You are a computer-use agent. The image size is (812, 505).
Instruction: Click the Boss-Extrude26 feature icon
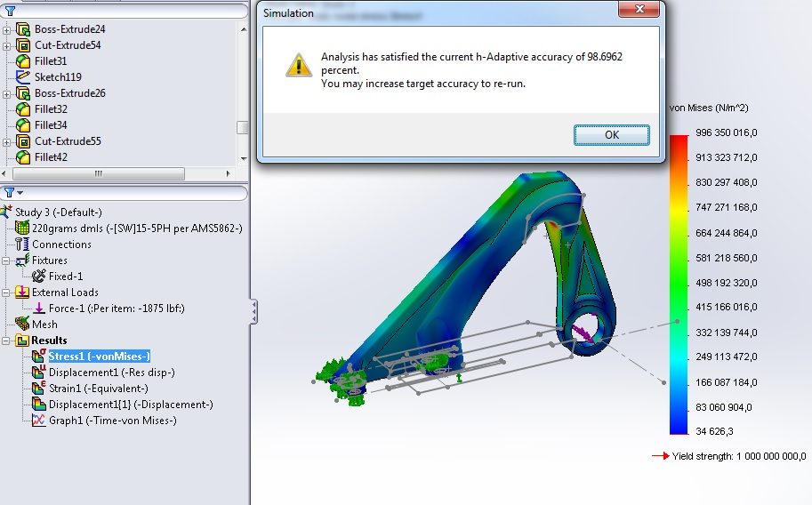(23, 93)
